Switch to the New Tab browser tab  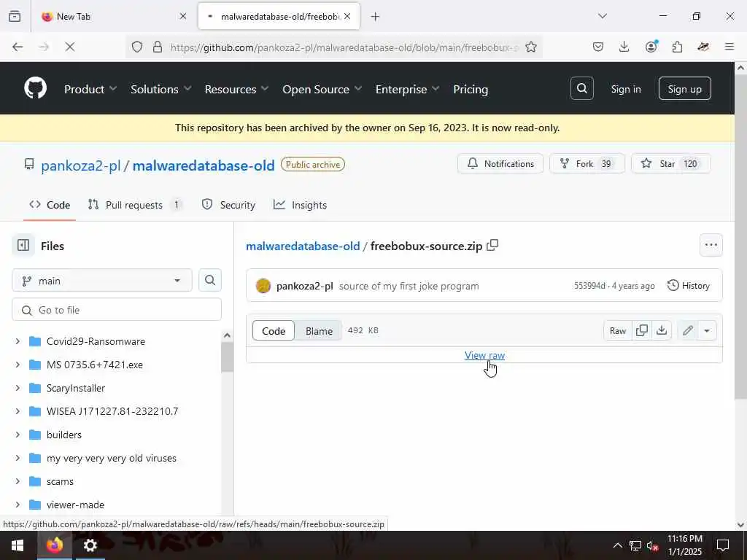tap(113, 17)
